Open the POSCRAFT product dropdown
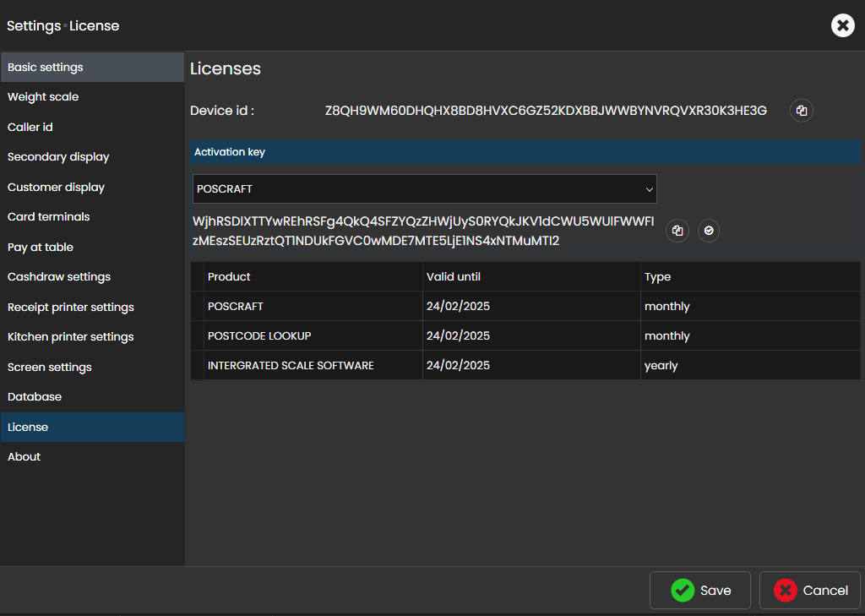The image size is (865, 616). pyautogui.click(x=424, y=189)
